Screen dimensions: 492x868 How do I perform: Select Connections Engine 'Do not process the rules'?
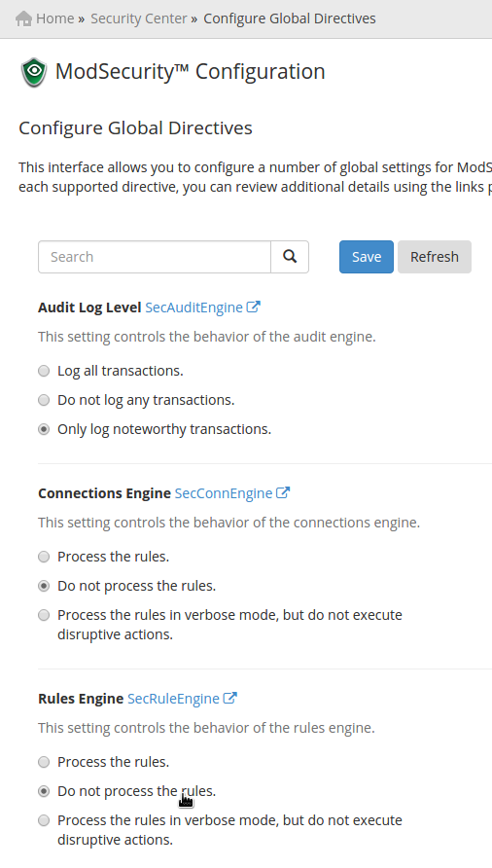click(44, 586)
